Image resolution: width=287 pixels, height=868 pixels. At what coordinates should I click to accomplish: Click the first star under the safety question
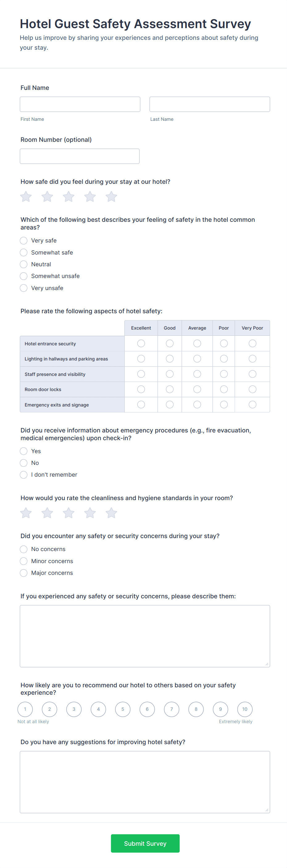click(x=25, y=196)
